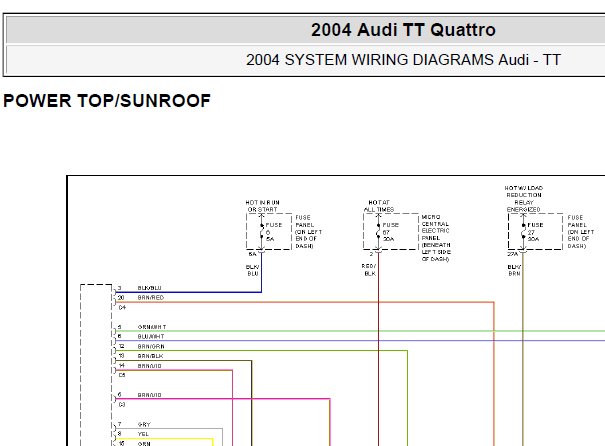Click the Micro Central Electric Panel label
The height and width of the screenshot is (446, 605).
click(437, 238)
